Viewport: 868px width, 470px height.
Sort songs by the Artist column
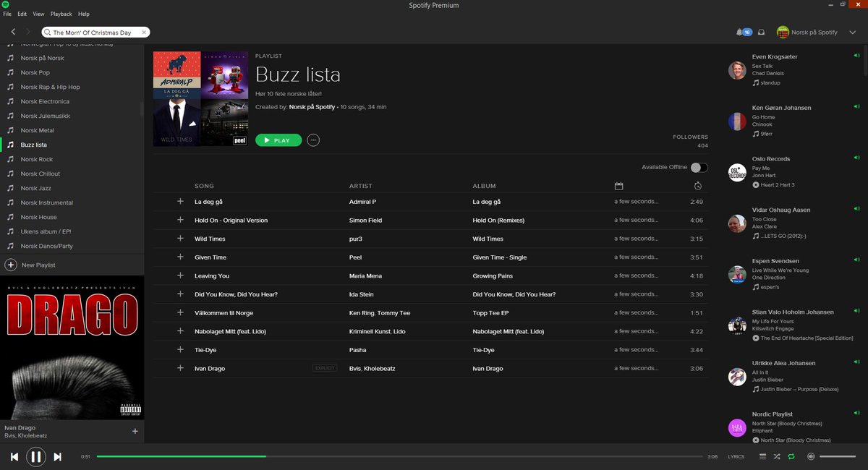[360, 186]
